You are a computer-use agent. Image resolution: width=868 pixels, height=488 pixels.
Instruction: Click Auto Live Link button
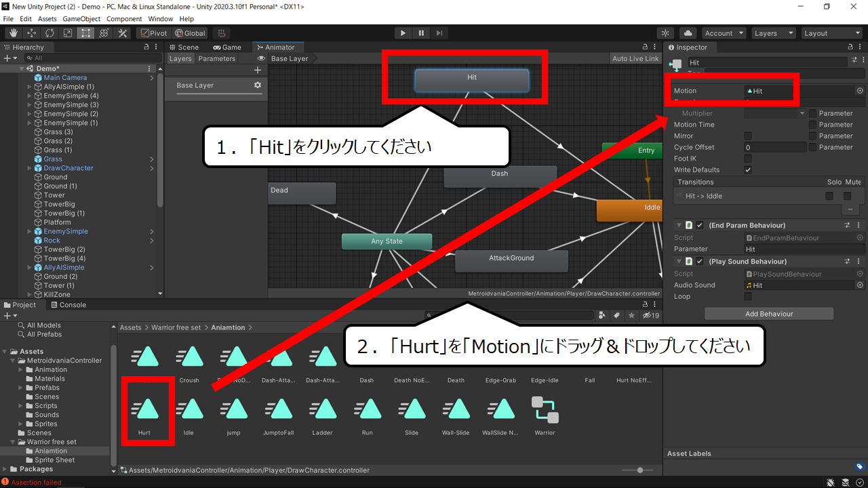pos(635,59)
